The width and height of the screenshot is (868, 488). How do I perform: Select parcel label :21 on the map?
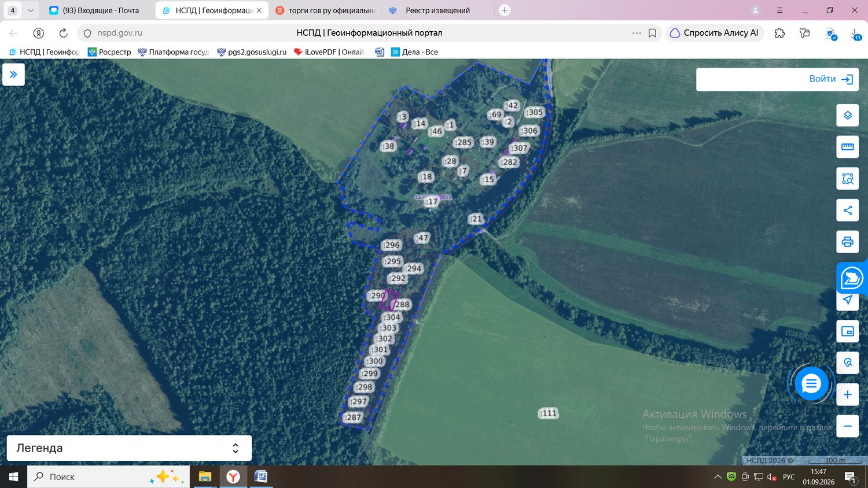[475, 219]
